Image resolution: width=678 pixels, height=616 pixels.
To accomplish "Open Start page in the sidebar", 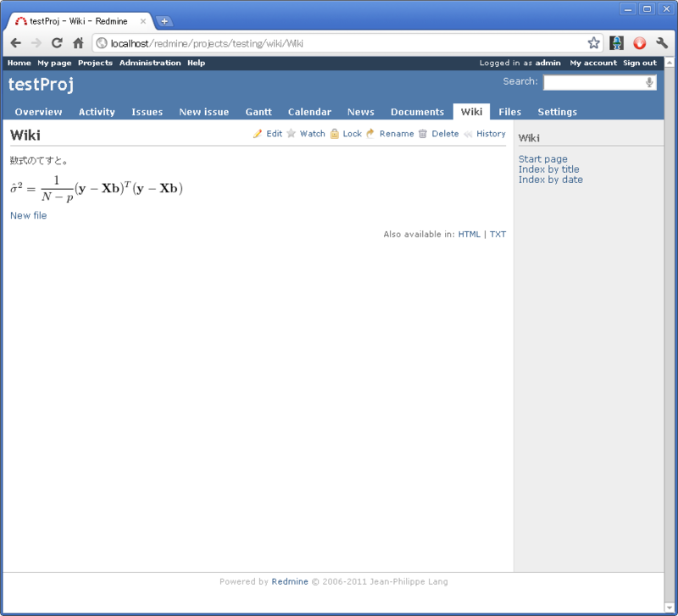I will coord(542,159).
